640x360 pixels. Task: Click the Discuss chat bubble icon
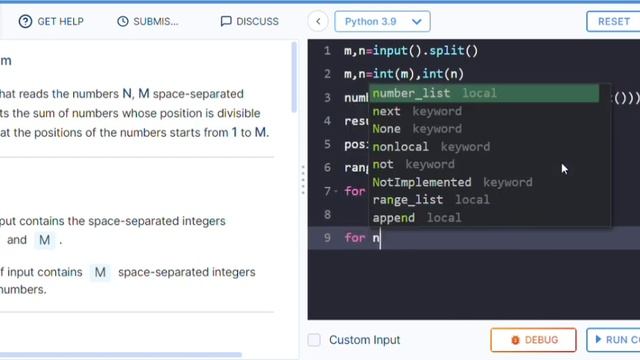pos(226,21)
